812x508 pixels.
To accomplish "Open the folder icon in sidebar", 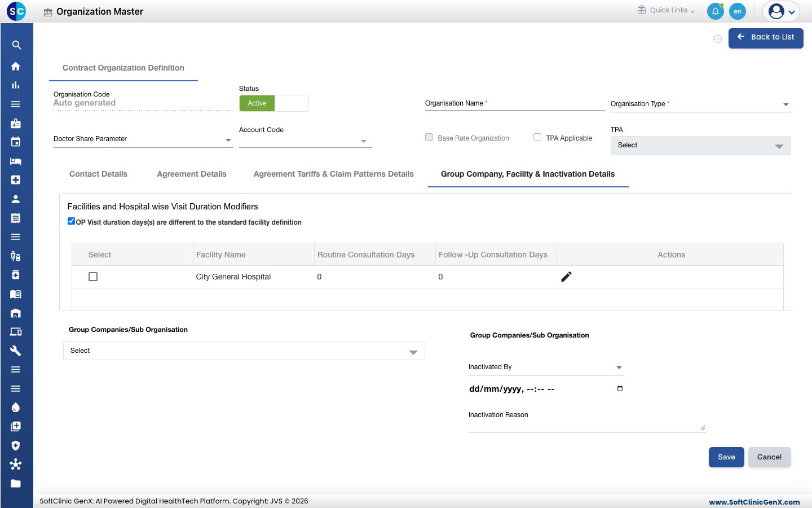I will pyautogui.click(x=16, y=483).
